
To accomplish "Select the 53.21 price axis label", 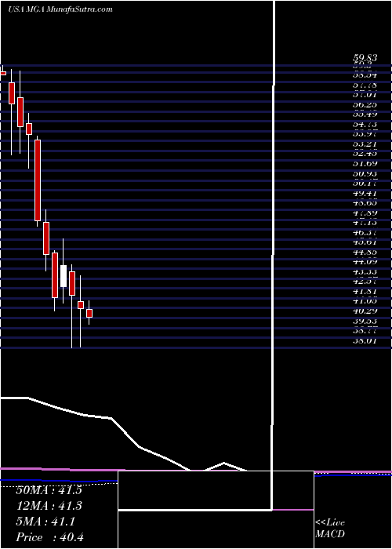I will click(x=365, y=144).
